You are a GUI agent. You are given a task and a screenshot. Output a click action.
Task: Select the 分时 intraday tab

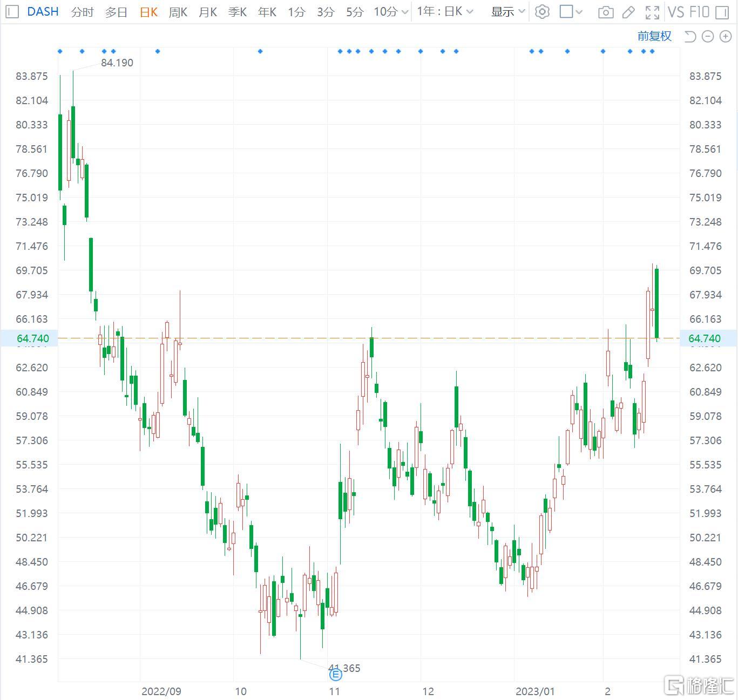(x=83, y=12)
